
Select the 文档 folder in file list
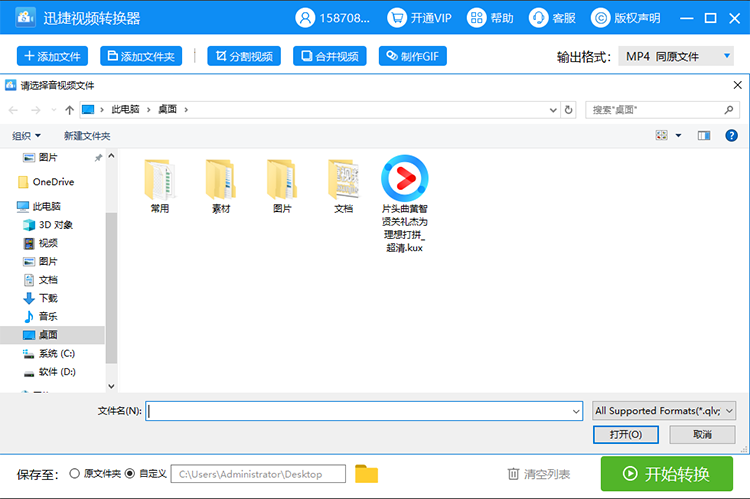click(x=343, y=186)
